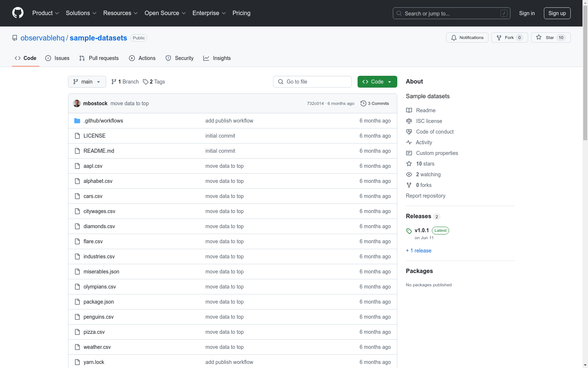The image size is (588, 368).
Task: Click the bell icon in Notifications
Action: (454, 38)
